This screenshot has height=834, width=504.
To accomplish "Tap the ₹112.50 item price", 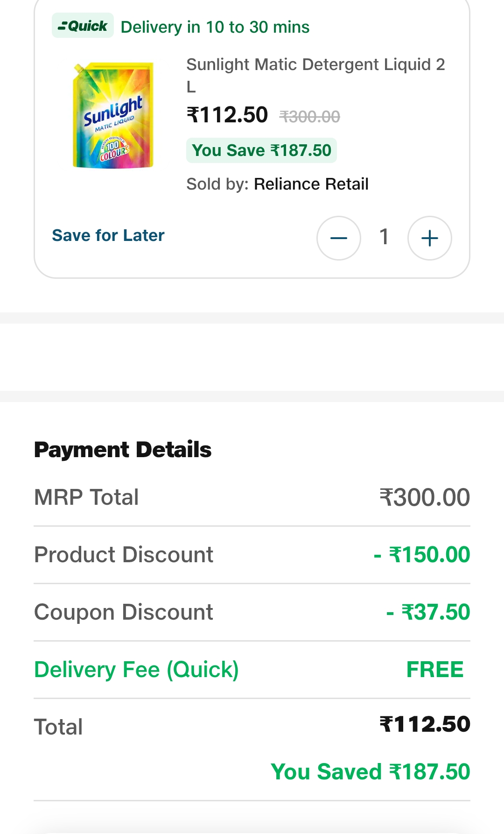I will click(x=227, y=115).
